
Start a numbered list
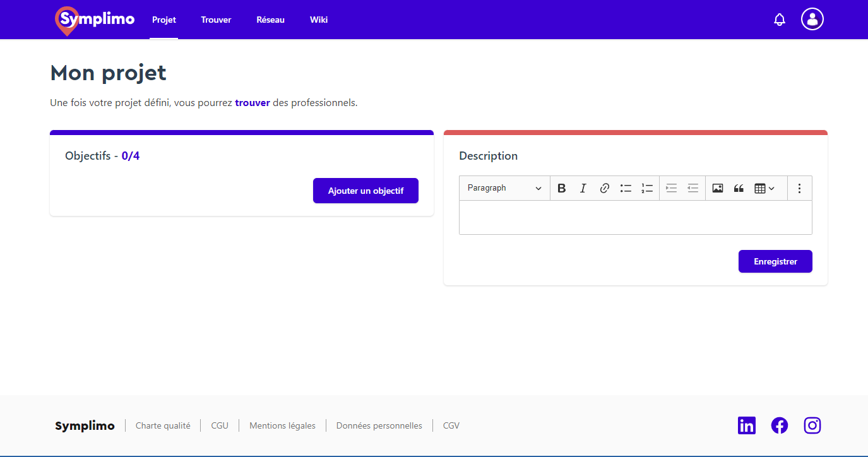pyautogui.click(x=647, y=188)
